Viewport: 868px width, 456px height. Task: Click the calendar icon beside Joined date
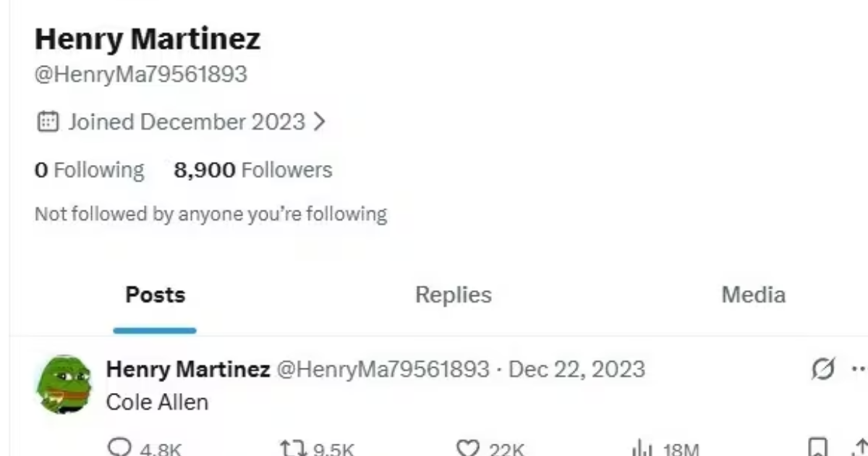click(x=47, y=122)
